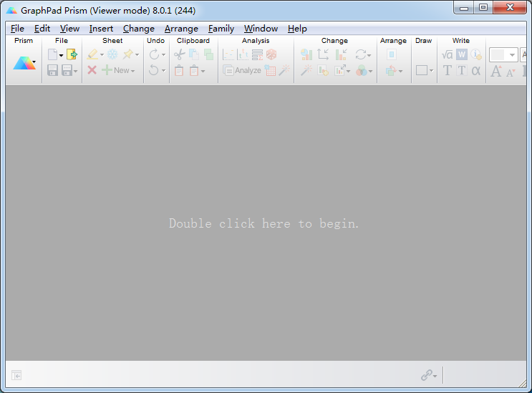Image resolution: width=532 pixels, height=393 pixels.
Task: Click the smaller font A icon
Action: [511, 72]
